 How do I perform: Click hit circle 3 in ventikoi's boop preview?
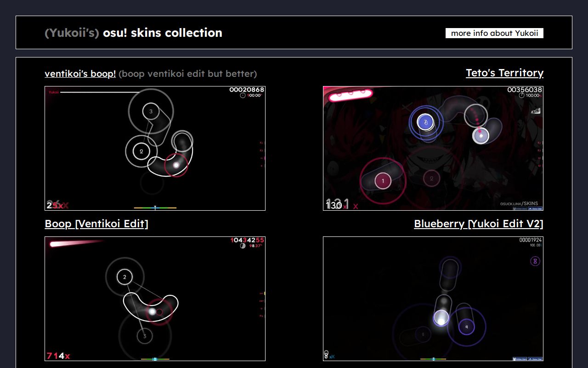pos(151,111)
